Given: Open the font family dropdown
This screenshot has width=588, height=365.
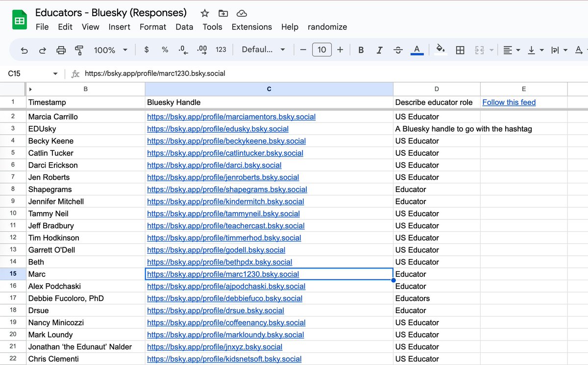Looking at the screenshot, I should pyautogui.click(x=263, y=49).
